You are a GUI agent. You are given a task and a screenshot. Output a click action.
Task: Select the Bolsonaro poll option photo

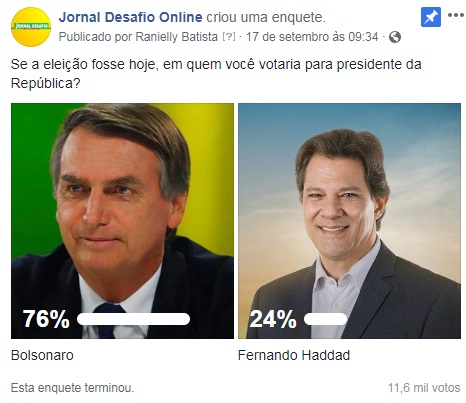coord(122,221)
